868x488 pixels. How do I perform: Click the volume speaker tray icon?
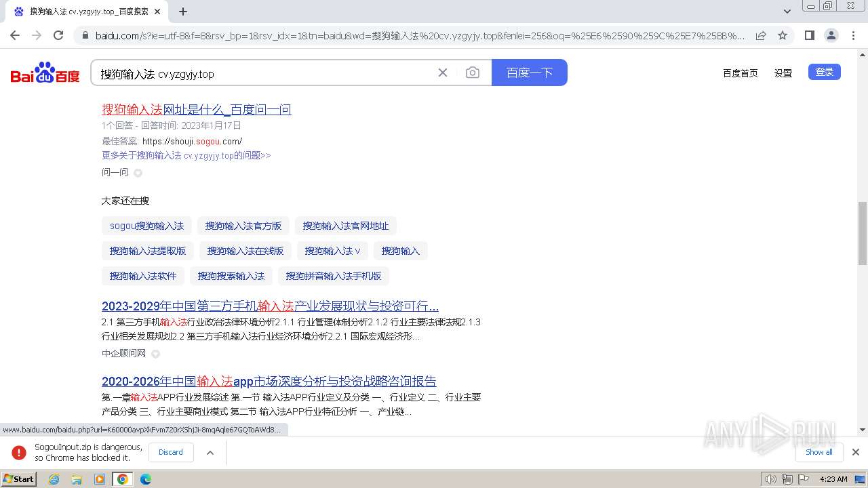[771, 479]
